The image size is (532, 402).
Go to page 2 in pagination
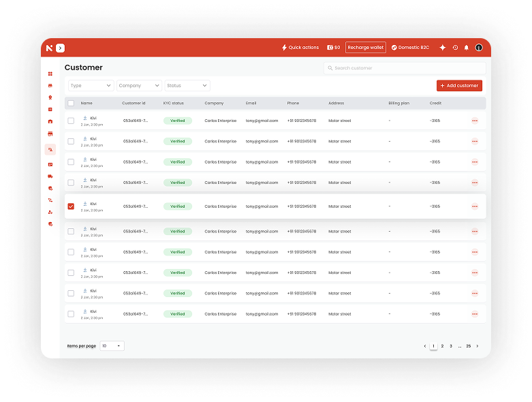[x=442, y=346]
